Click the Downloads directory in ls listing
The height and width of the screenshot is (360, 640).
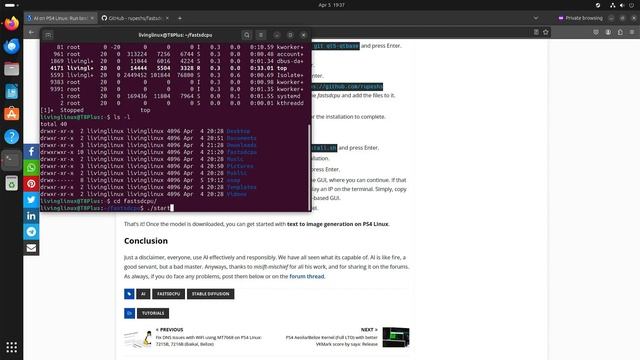(242, 145)
